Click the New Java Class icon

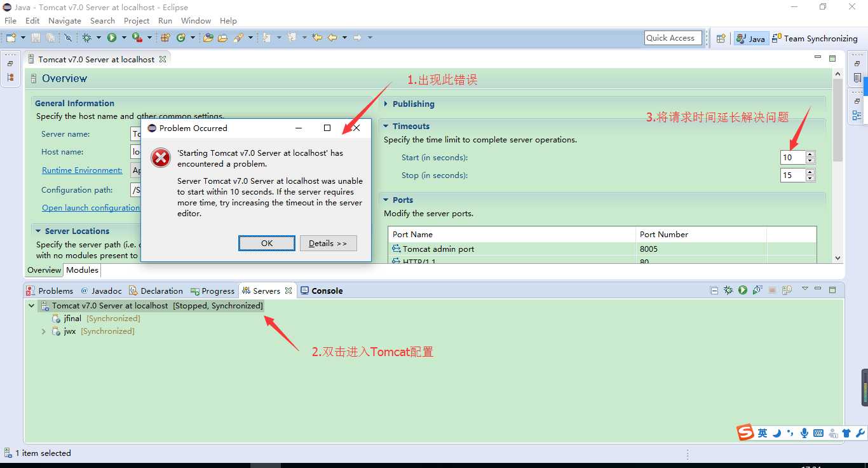181,38
